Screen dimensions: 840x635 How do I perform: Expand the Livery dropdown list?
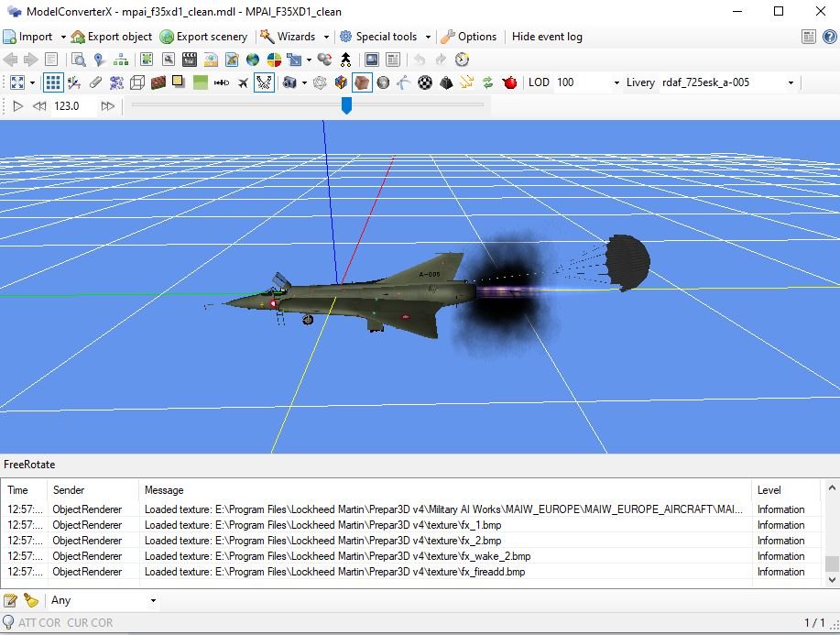coord(791,82)
